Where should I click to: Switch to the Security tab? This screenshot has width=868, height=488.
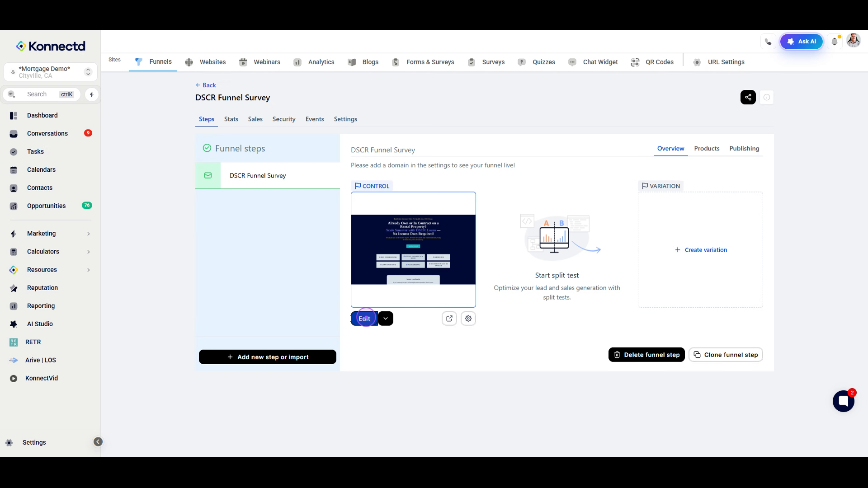[x=284, y=119]
